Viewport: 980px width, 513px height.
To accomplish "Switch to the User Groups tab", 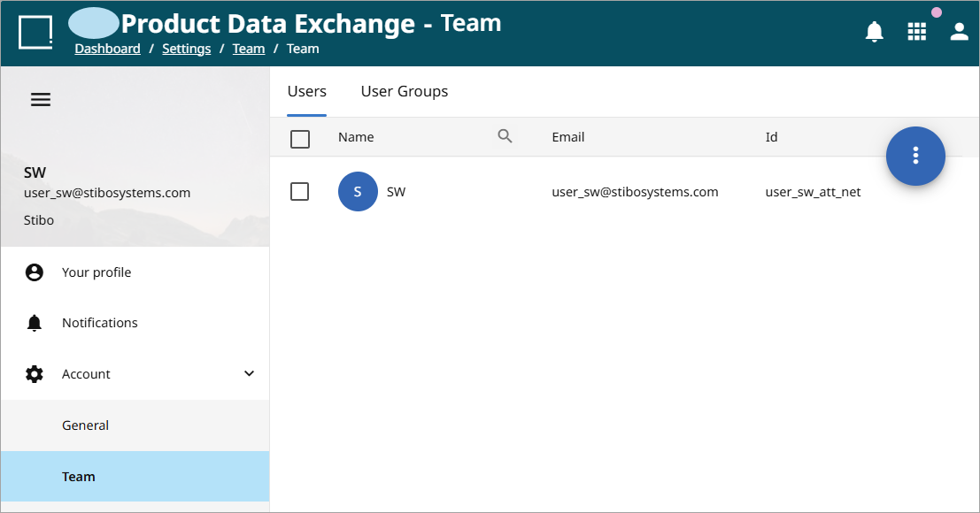I will (x=405, y=92).
